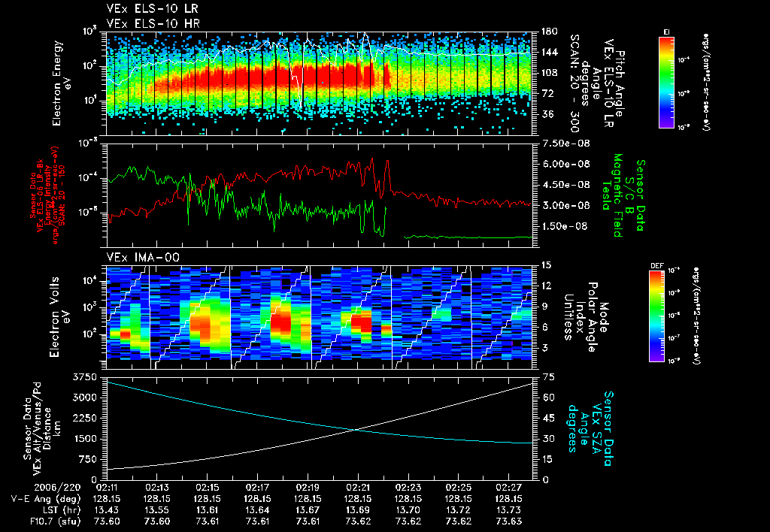
Task: Click the F10.7 value 73.60 under 02:11
Action: tap(107, 521)
